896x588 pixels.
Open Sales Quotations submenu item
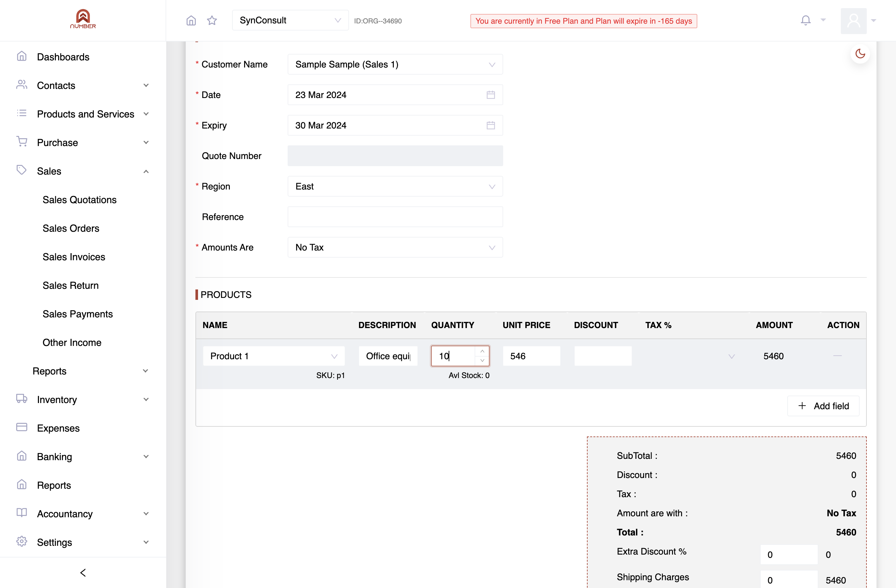click(x=80, y=200)
